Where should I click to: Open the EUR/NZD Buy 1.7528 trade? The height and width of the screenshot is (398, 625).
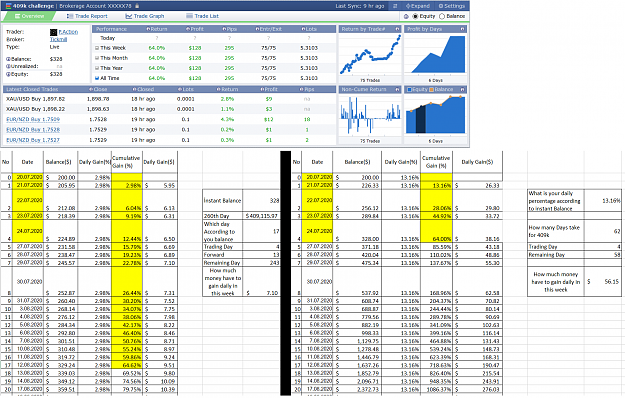(33, 130)
